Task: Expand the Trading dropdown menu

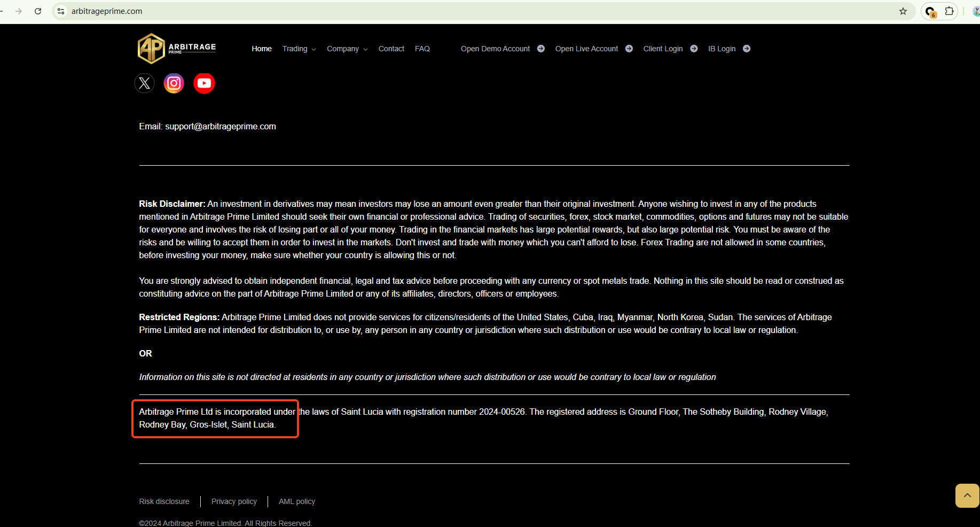Action: click(298, 49)
